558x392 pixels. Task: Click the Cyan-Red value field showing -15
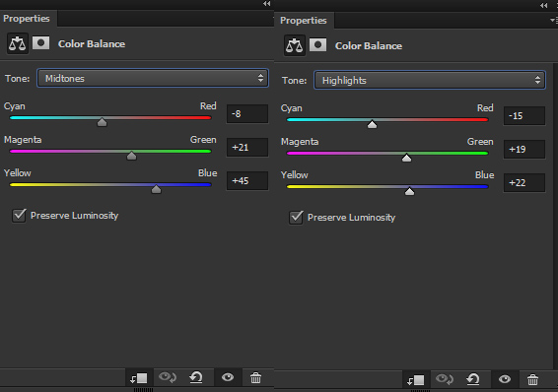524,115
